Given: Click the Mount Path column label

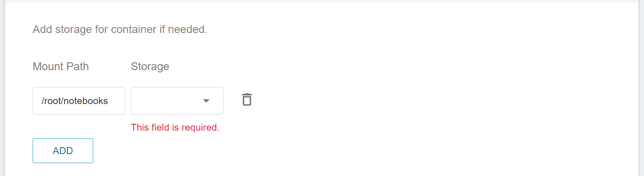Looking at the screenshot, I should click(61, 66).
